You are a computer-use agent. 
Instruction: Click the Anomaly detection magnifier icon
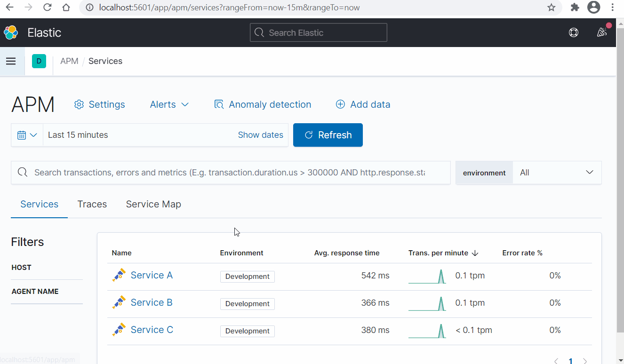click(x=219, y=104)
